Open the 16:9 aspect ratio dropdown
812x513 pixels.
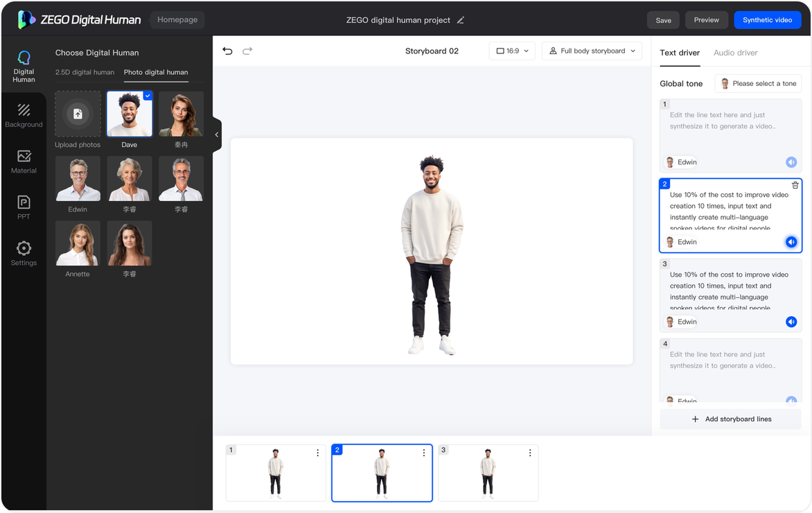click(x=513, y=51)
